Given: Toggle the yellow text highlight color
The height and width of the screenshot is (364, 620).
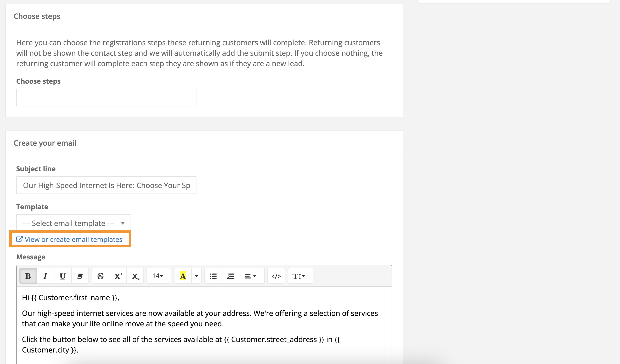Looking at the screenshot, I should click(183, 276).
